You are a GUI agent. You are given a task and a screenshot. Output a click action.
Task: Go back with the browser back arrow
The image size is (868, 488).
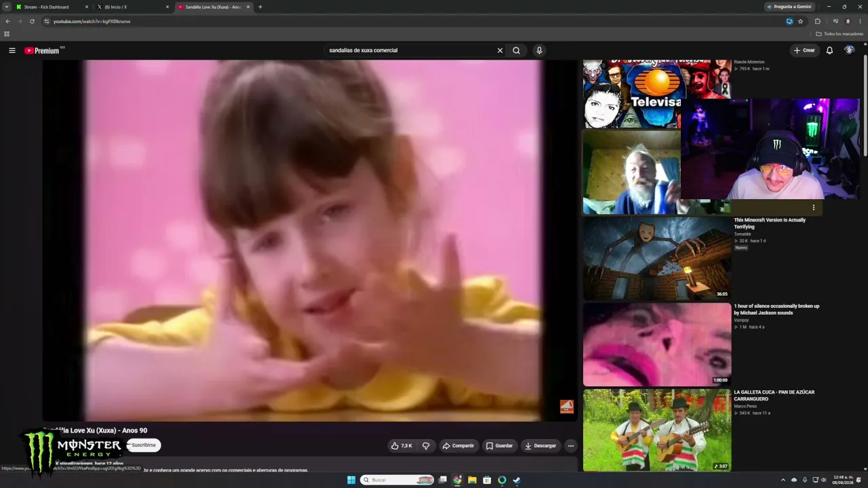tap(7, 21)
